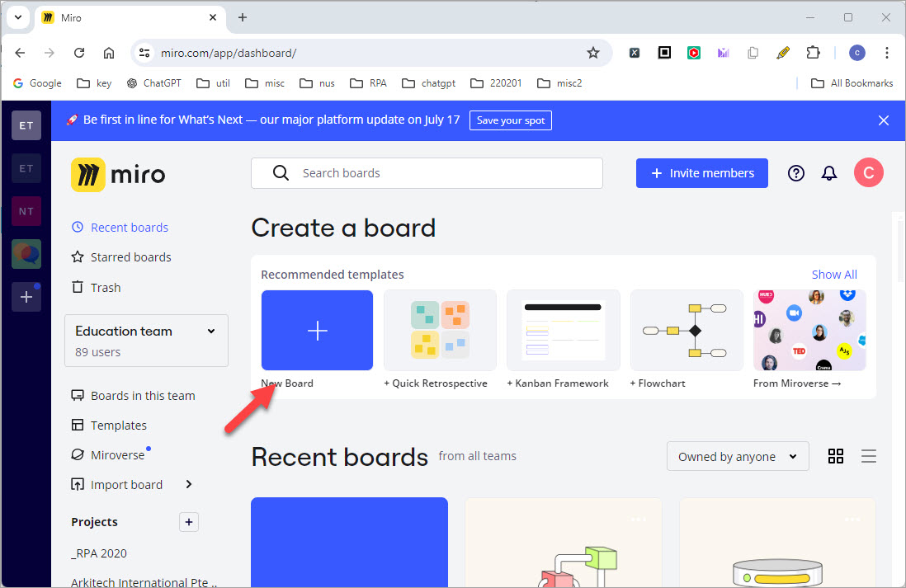Screen dimensions: 906x588
Task: Open the ChatGPT bookmark
Action: pyautogui.click(x=153, y=83)
